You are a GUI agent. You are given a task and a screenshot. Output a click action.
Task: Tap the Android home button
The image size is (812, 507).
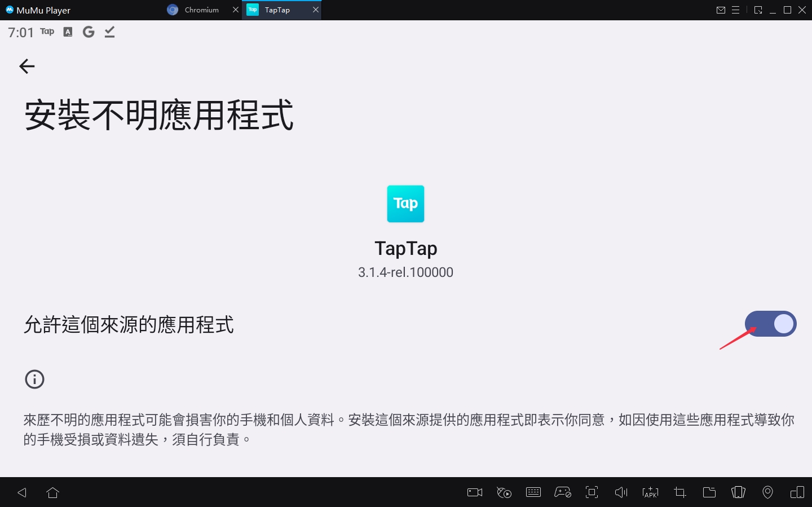click(53, 492)
